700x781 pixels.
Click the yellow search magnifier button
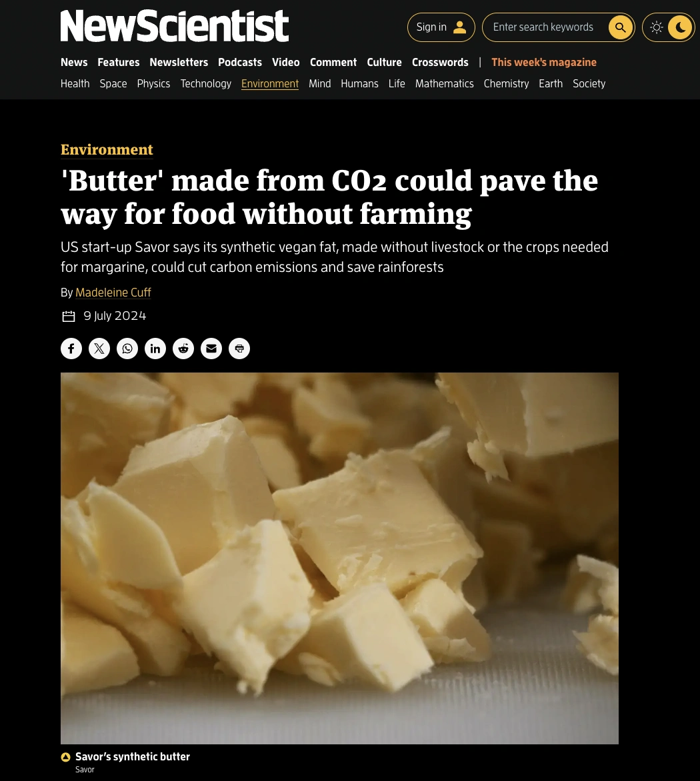click(620, 27)
